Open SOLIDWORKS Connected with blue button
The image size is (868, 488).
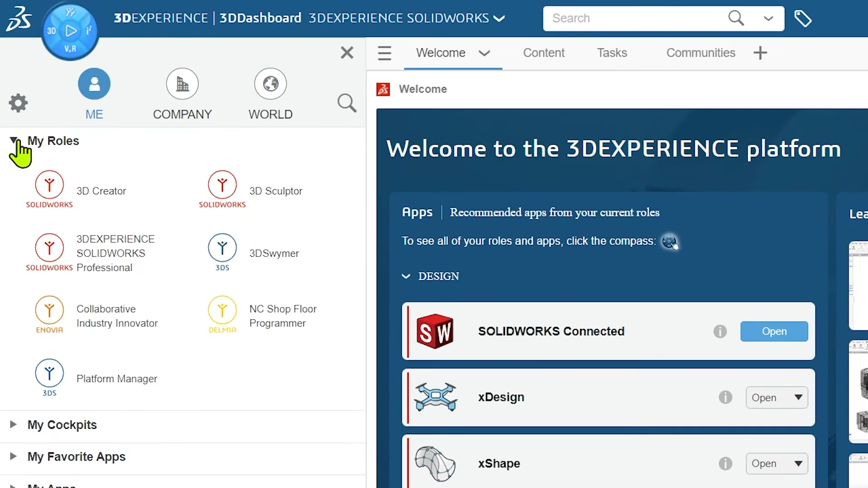tap(774, 331)
